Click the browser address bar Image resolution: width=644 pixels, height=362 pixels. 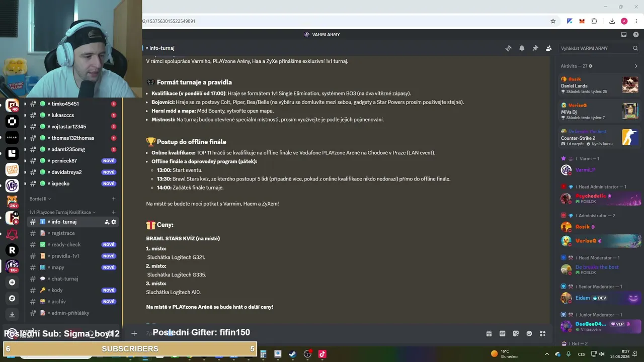coord(346,21)
